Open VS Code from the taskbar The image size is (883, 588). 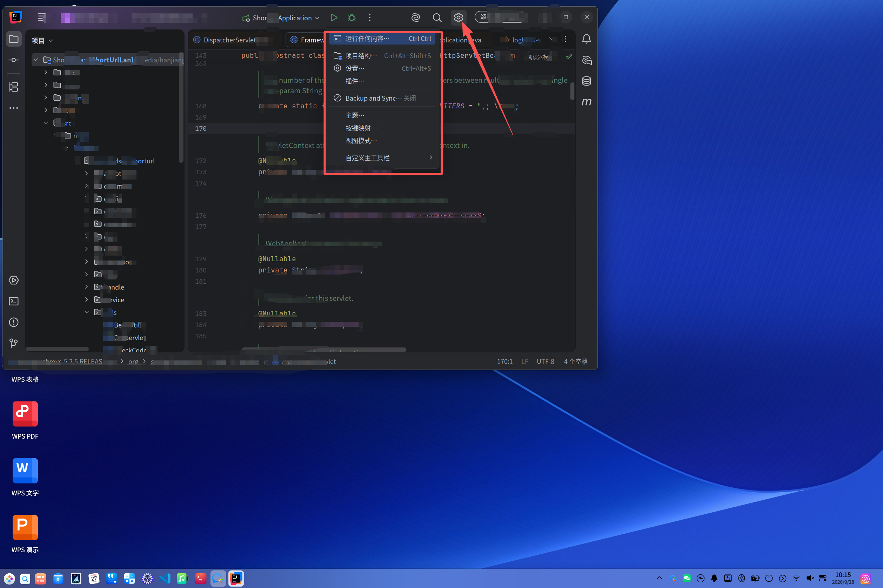pos(165,579)
